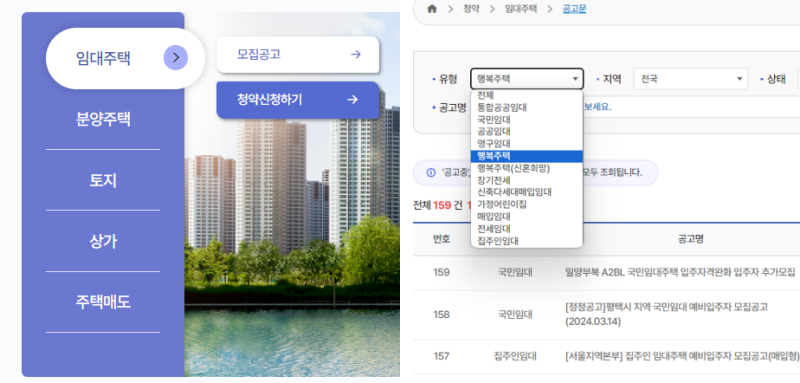Click the 공고명 column header
The width and height of the screenshot is (800, 383).
(690, 239)
